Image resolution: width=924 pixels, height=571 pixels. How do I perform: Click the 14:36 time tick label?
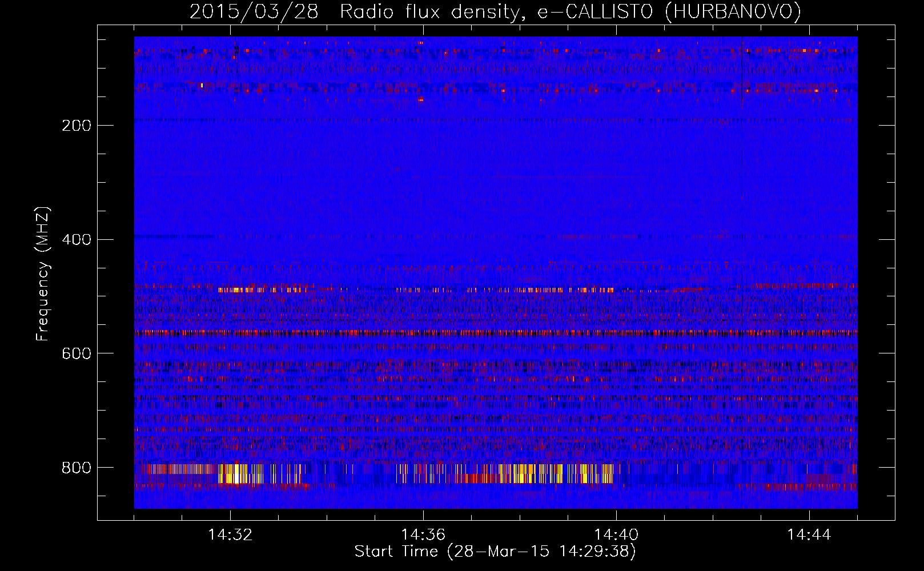(423, 535)
